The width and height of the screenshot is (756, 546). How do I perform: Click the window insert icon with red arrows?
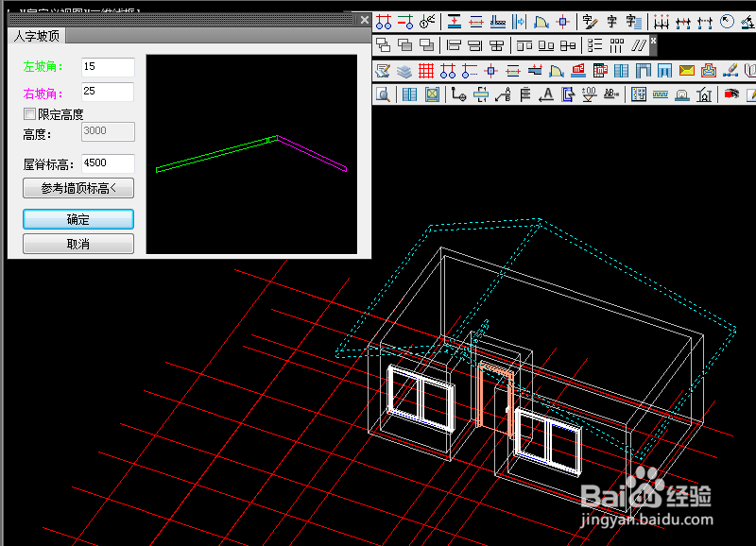(x=476, y=22)
